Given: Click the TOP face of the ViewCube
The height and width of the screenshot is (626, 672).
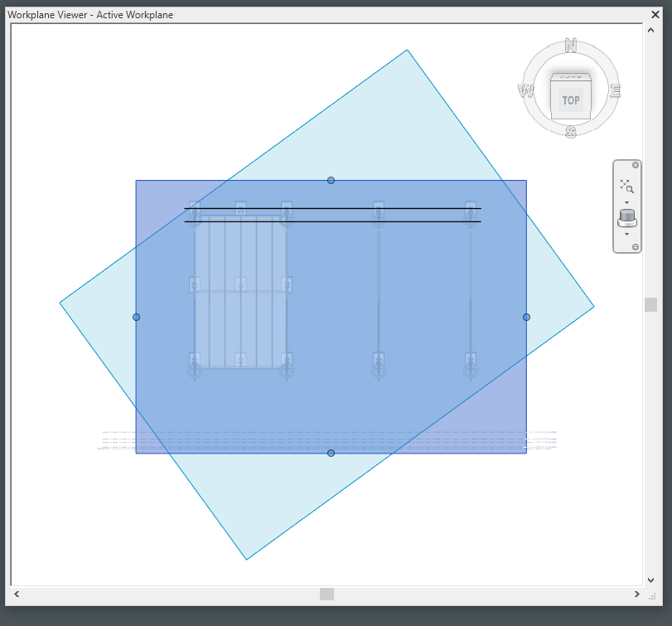Looking at the screenshot, I should coord(570,99).
